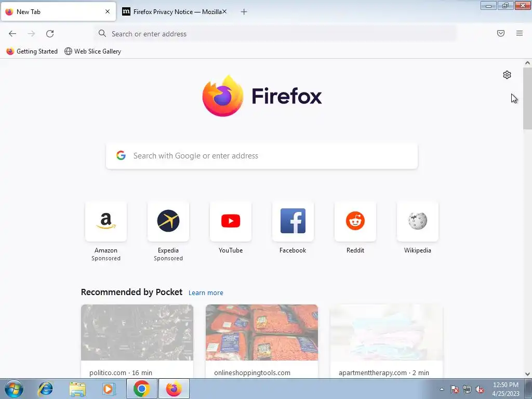Open Windows Start menu
Screen dimensions: 532x399
[14, 389]
